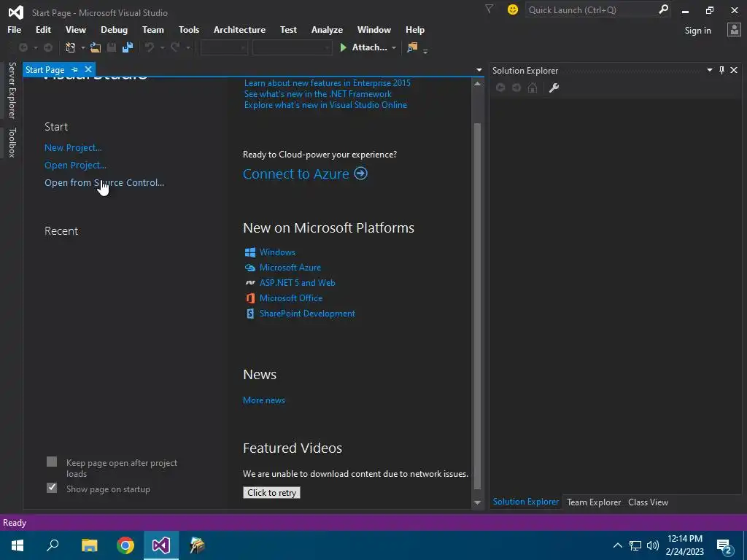Click the New Project toolbar icon
The width and height of the screenshot is (747, 560).
(71, 47)
